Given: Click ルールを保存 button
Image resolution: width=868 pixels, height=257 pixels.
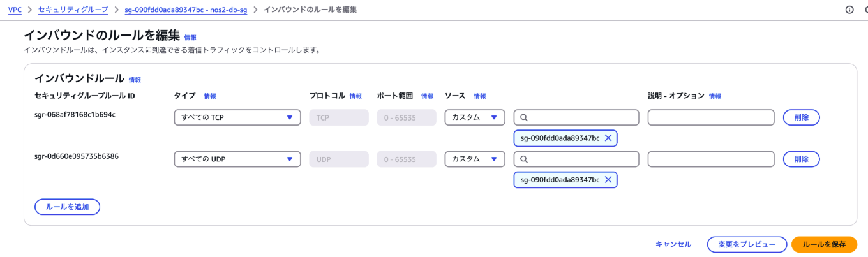Looking at the screenshot, I should coord(824,244).
